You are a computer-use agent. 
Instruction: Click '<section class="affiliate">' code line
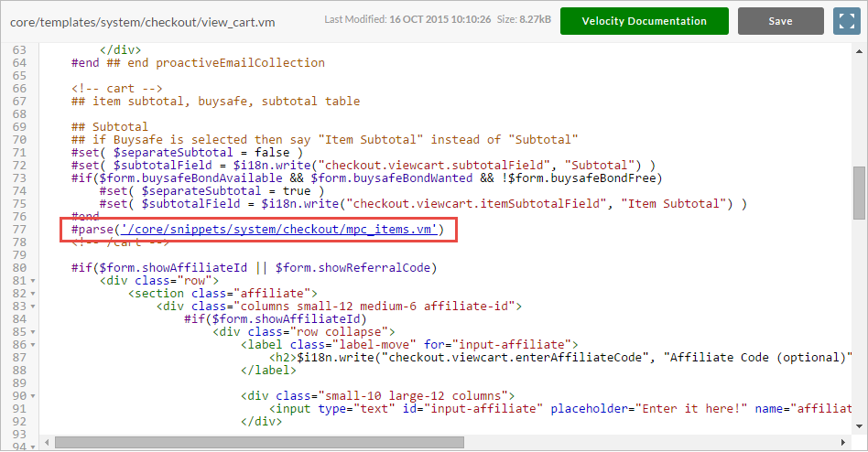223,294
